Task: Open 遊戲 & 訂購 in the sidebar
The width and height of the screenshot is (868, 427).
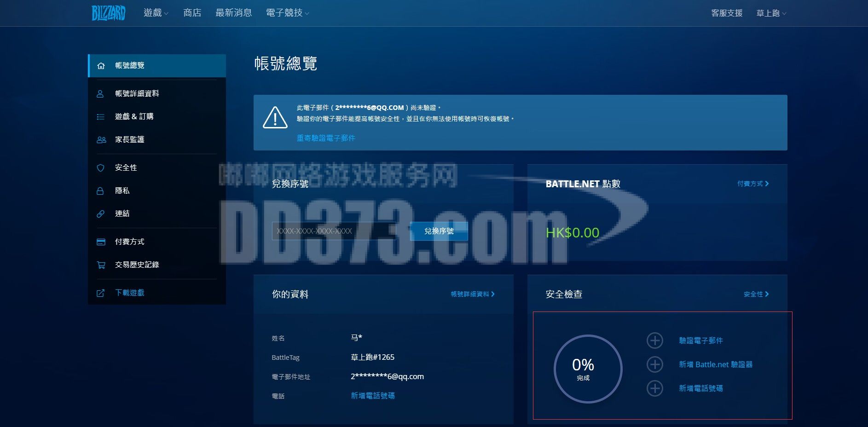Action: click(157, 116)
